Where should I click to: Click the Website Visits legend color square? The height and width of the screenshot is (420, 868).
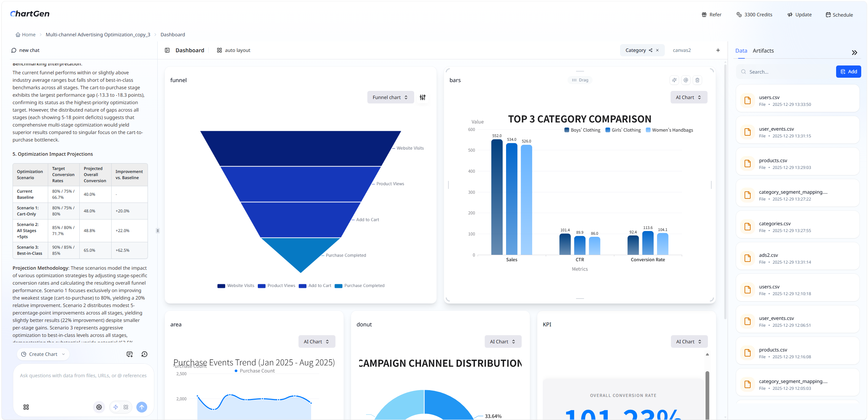(221, 286)
